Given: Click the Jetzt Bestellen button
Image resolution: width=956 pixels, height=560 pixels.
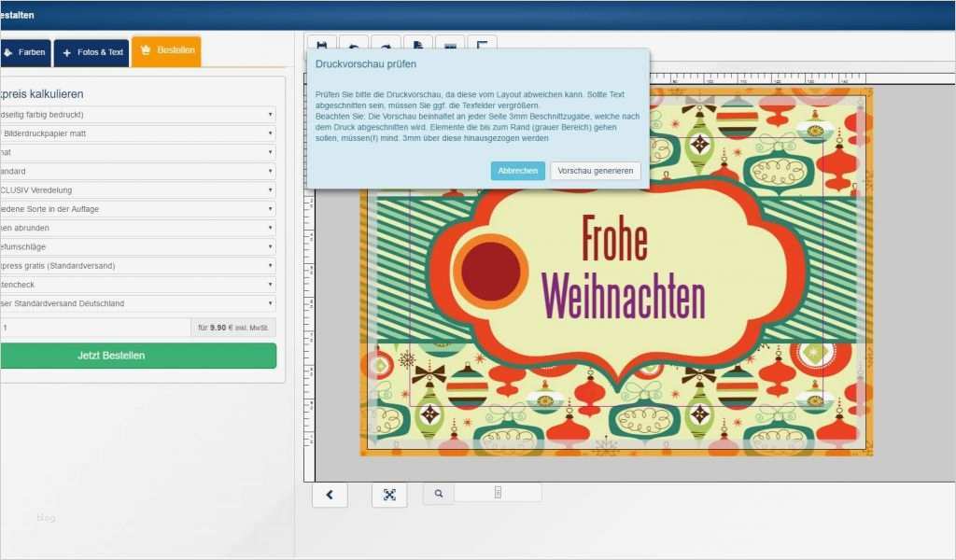Looking at the screenshot, I should click(x=140, y=356).
